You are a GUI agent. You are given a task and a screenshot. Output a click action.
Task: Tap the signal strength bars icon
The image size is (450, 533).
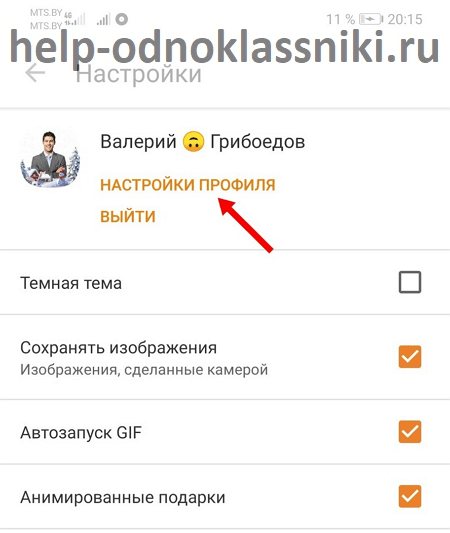[103, 19]
